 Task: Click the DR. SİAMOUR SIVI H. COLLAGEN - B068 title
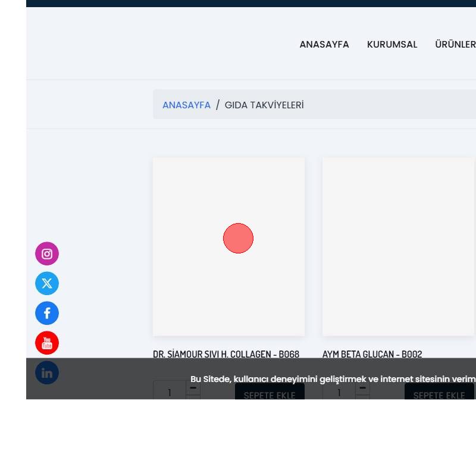[x=226, y=354]
